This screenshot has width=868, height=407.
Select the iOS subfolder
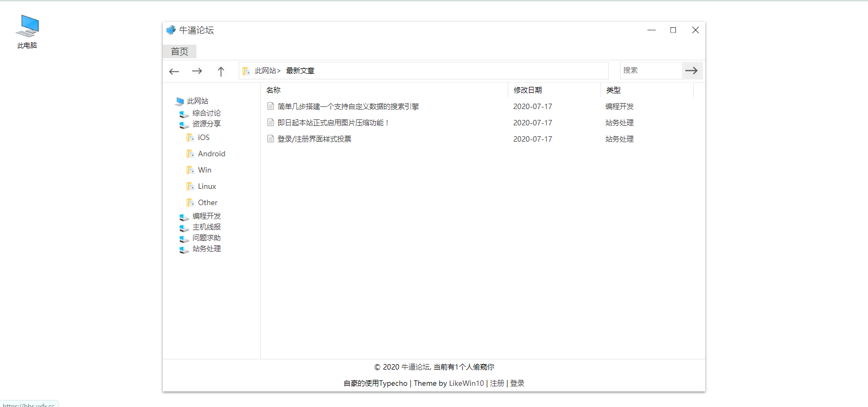pos(203,137)
